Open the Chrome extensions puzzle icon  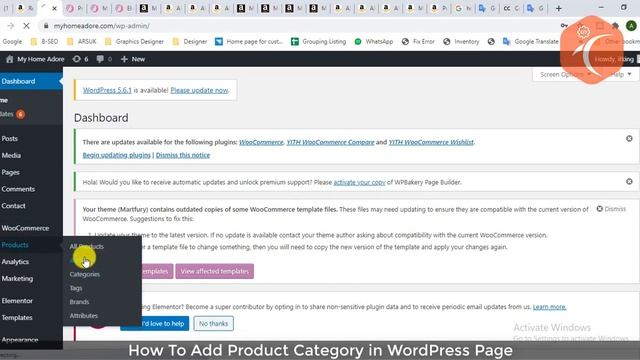tap(615, 26)
